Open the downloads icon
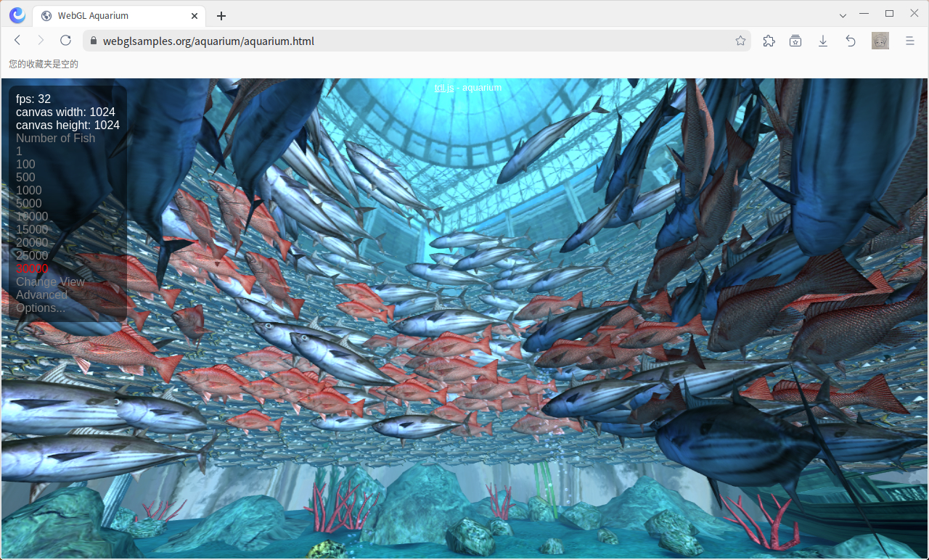The image size is (929, 560). [823, 41]
